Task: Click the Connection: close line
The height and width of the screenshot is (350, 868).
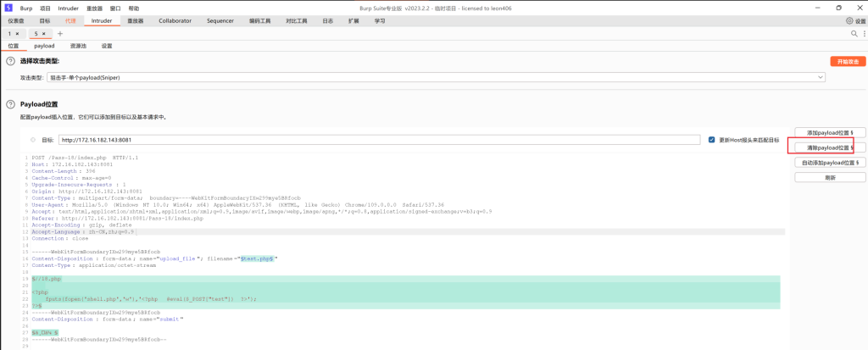Action: click(60, 238)
